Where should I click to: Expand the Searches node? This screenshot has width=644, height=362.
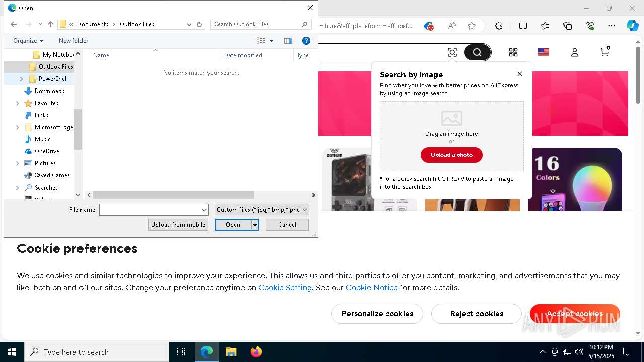click(18, 188)
